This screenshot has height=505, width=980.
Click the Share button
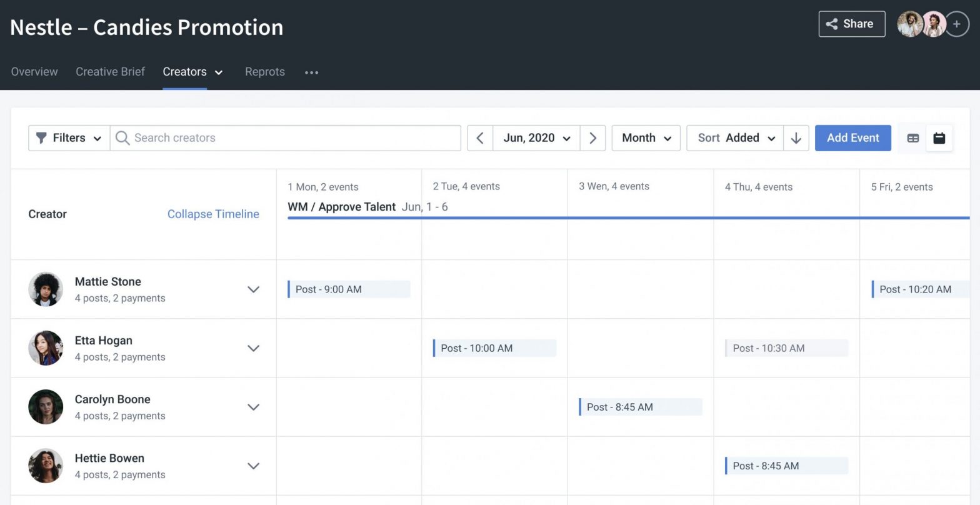click(x=852, y=24)
